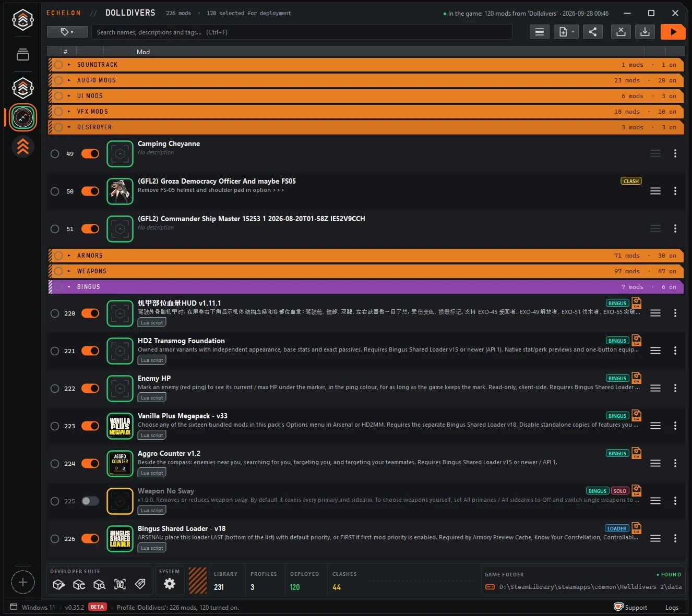The height and width of the screenshot is (616, 692).
Task: Click the remove-from-tray icon in top toolbar
Action: tap(621, 32)
